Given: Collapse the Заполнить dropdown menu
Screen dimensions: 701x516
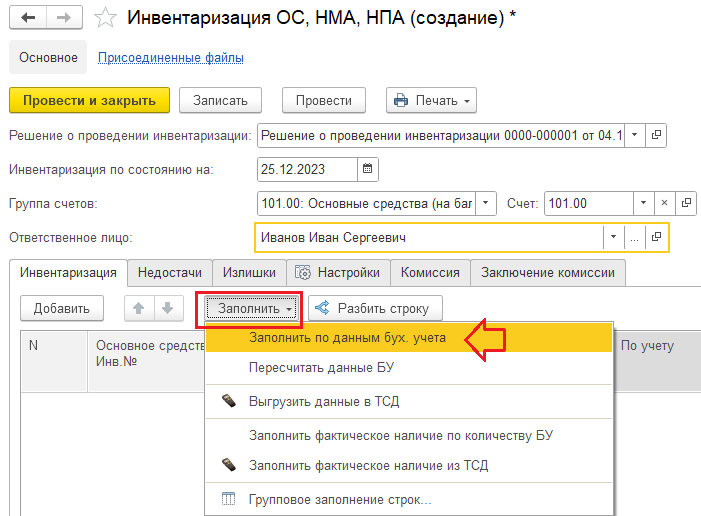Looking at the screenshot, I should pos(252,309).
